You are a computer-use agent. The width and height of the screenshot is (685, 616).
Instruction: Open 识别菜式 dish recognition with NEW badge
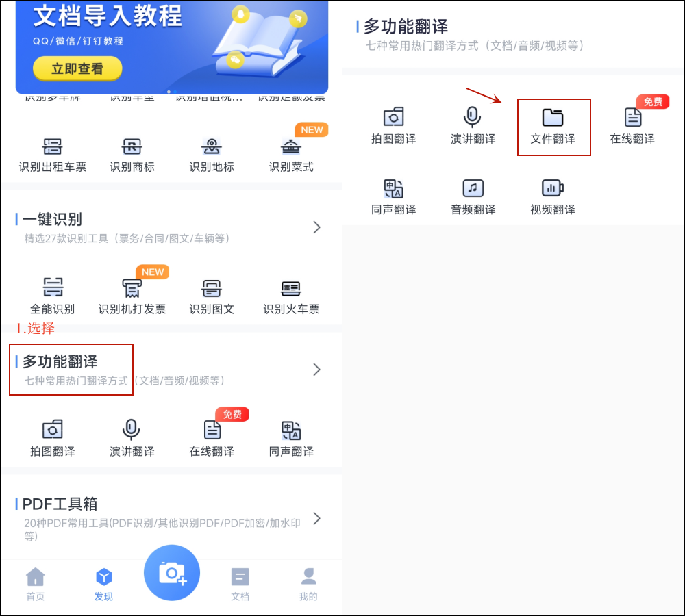coord(291,155)
